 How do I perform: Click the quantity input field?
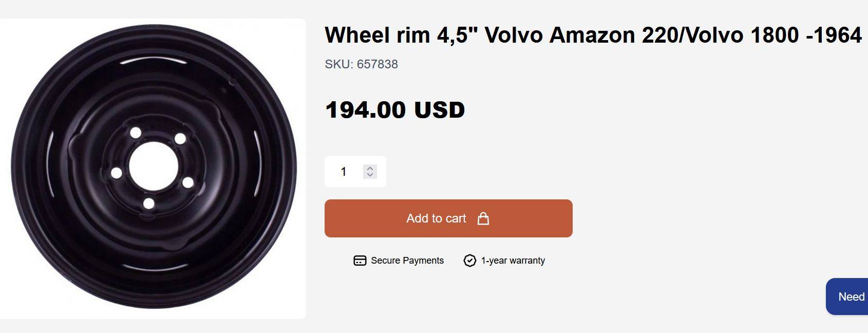click(344, 172)
